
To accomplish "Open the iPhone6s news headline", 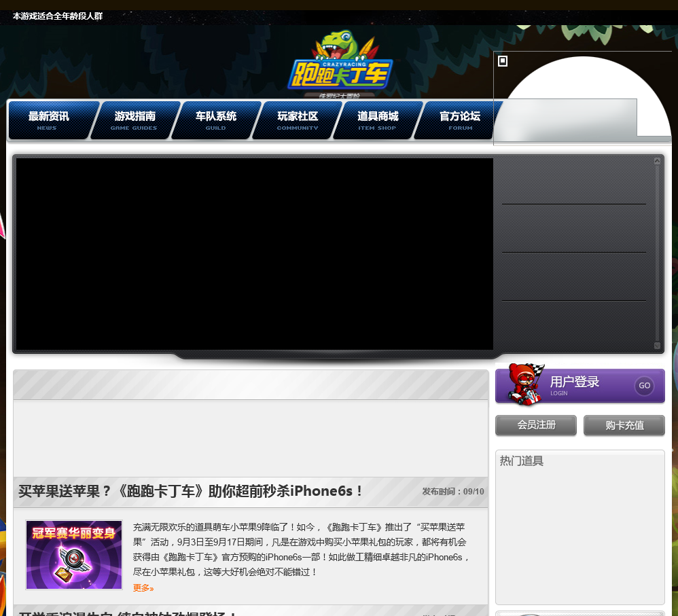I will click(x=190, y=492).
